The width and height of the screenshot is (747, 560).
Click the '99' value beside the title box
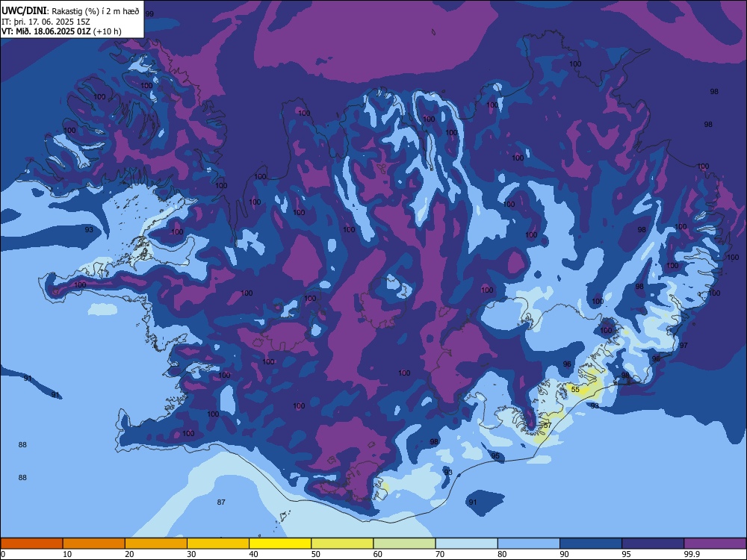(149, 13)
